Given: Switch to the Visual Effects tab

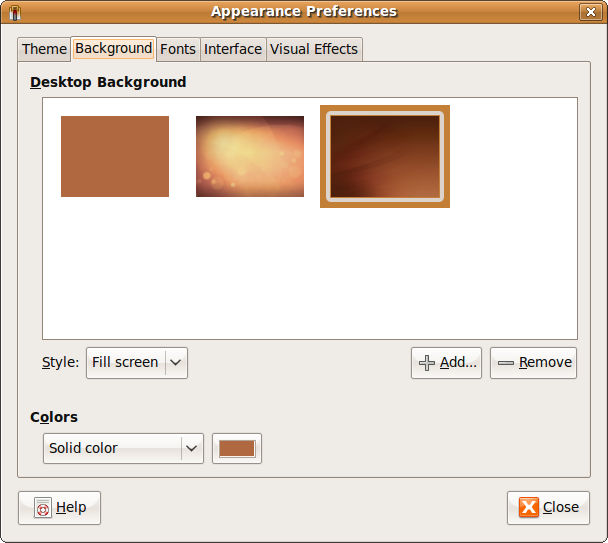Looking at the screenshot, I should pyautogui.click(x=314, y=49).
